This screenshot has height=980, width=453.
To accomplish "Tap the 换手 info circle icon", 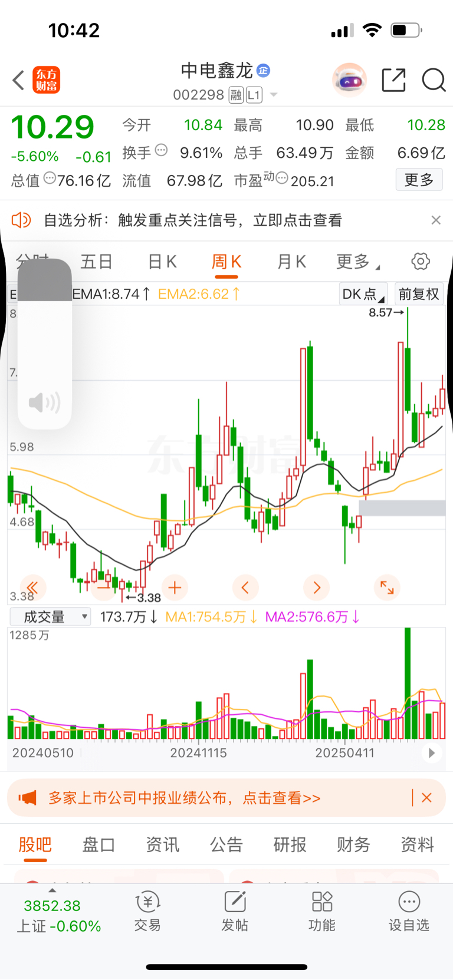I will [160, 150].
